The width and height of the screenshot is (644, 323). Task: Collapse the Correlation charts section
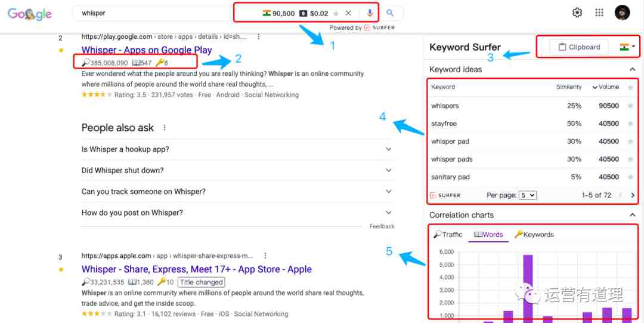coord(632,215)
